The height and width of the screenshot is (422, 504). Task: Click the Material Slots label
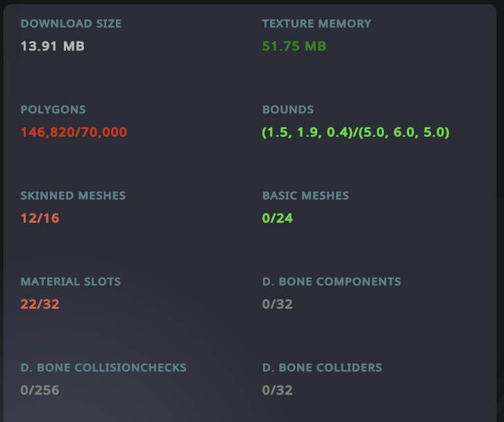pyautogui.click(x=70, y=282)
